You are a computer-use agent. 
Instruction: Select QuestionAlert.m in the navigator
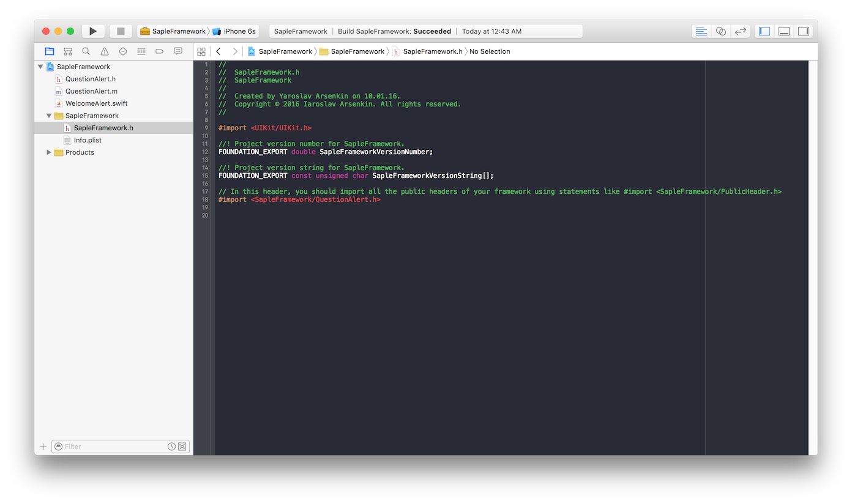coord(114,91)
